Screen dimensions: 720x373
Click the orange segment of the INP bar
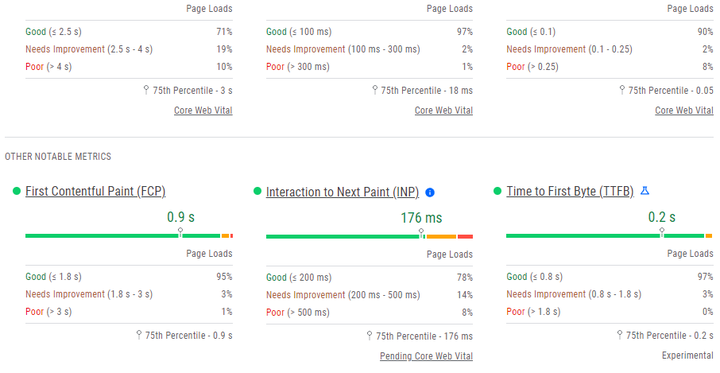click(441, 237)
